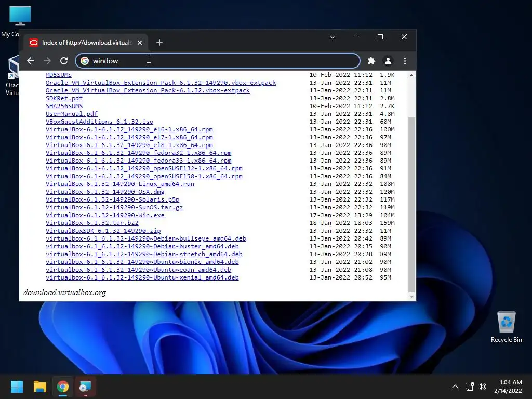This screenshot has width=532, height=399.
Task: Click the 17-Jan-2022 13:29 timestamp
Action: click(341, 215)
